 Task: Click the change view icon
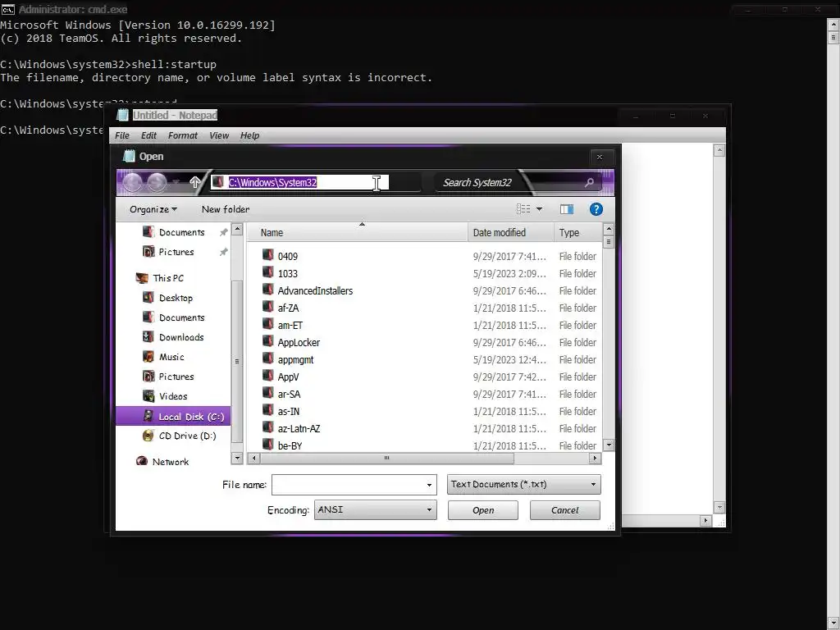(x=523, y=209)
